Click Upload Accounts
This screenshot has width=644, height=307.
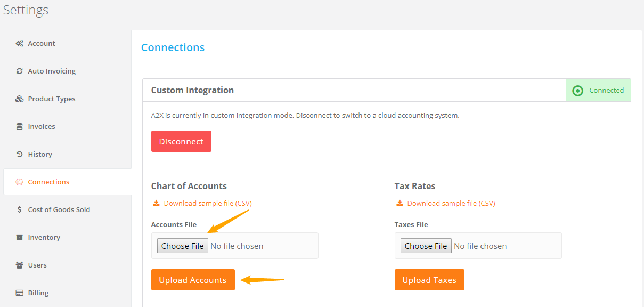coord(193,279)
